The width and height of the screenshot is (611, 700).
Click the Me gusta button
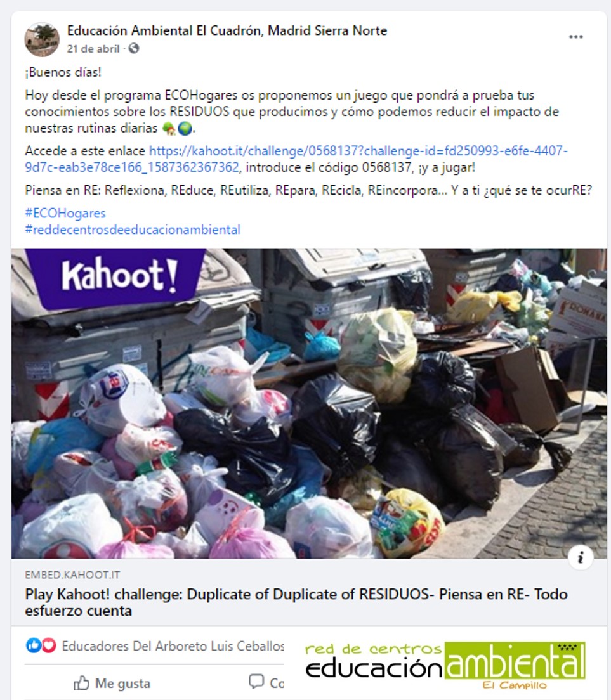point(112,683)
